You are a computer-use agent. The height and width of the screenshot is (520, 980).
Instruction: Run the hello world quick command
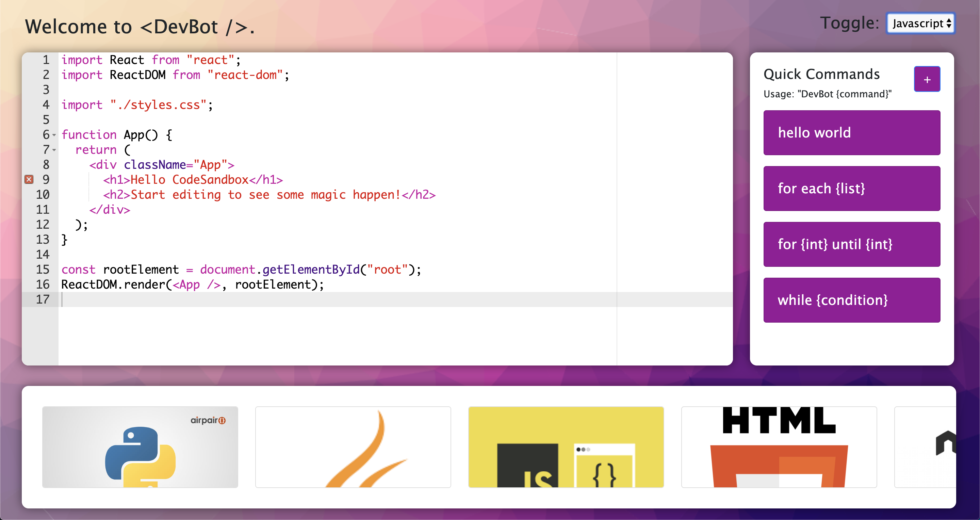(x=851, y=133)
